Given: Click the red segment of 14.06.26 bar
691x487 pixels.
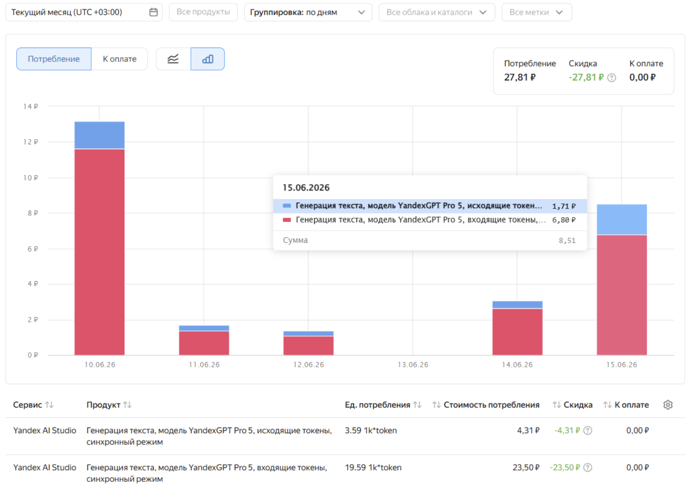Looking at the screenshot, I should pyautogui.click(x=517, y=332).
